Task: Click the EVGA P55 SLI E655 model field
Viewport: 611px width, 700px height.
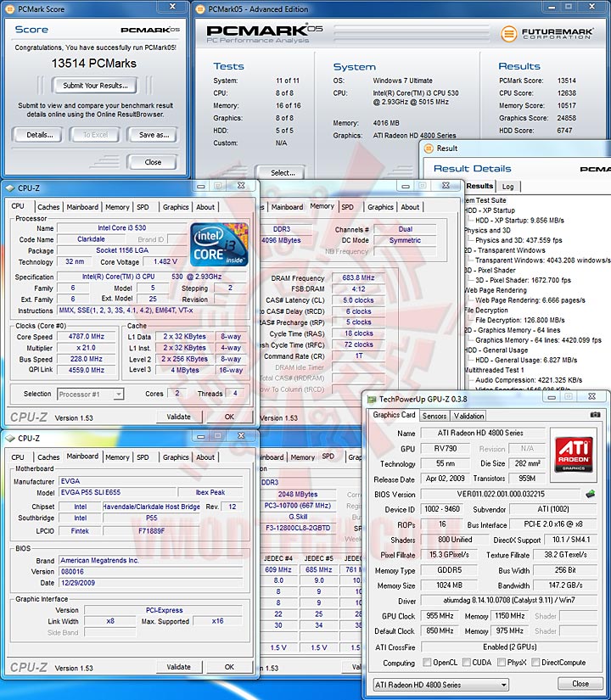Action: coord(117,492)
